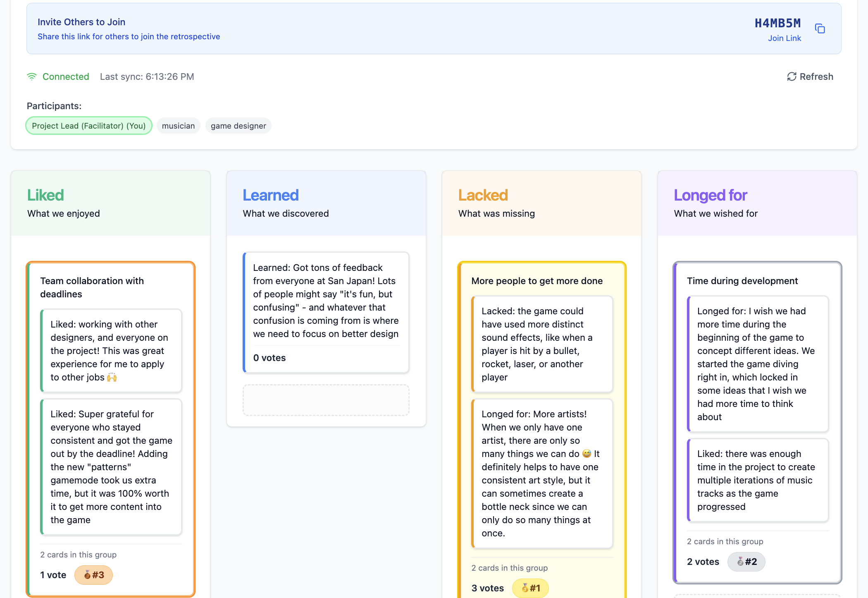Click the 2 votes count in Longed for group
868x598 pixels.
tap(703, 562)
